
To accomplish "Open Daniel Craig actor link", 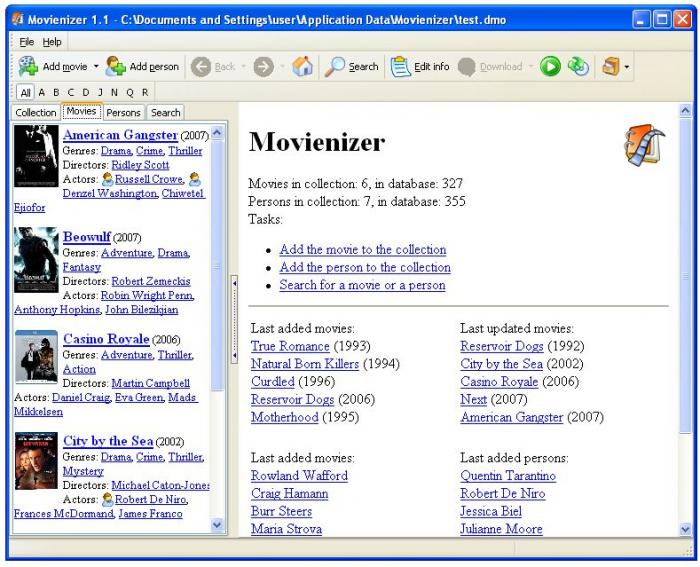I will (x=81, y=397).
